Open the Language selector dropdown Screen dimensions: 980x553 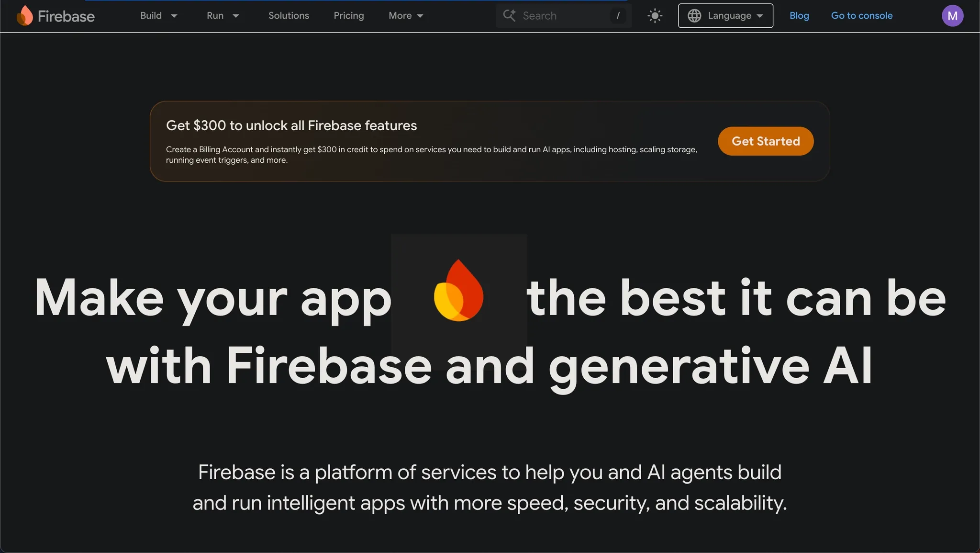click(725, 16)
